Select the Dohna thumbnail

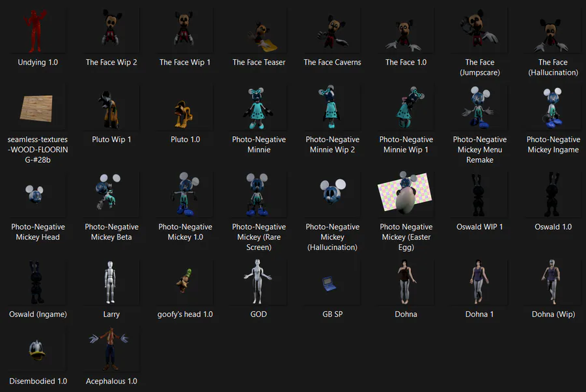(x=406, y=283)
